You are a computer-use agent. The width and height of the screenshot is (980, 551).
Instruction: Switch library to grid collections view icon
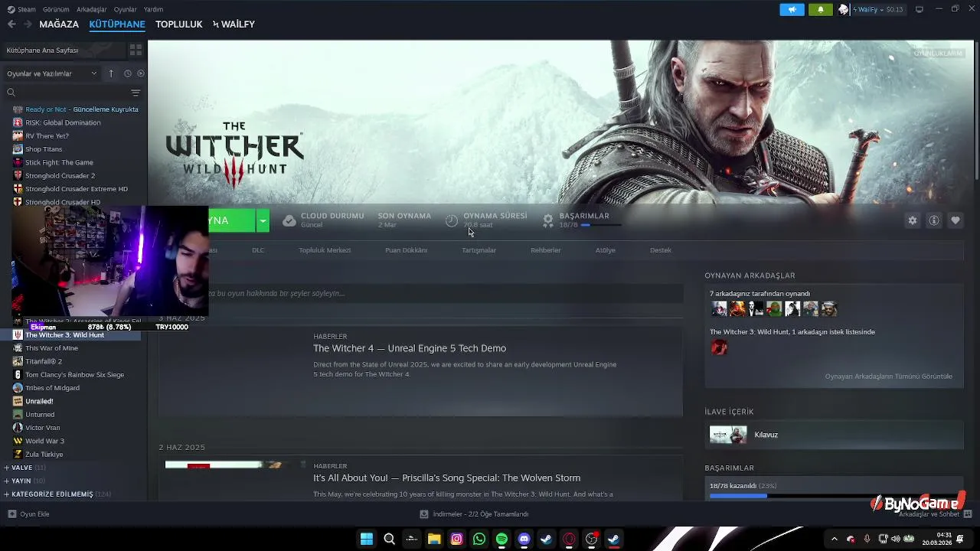point(136,50)
